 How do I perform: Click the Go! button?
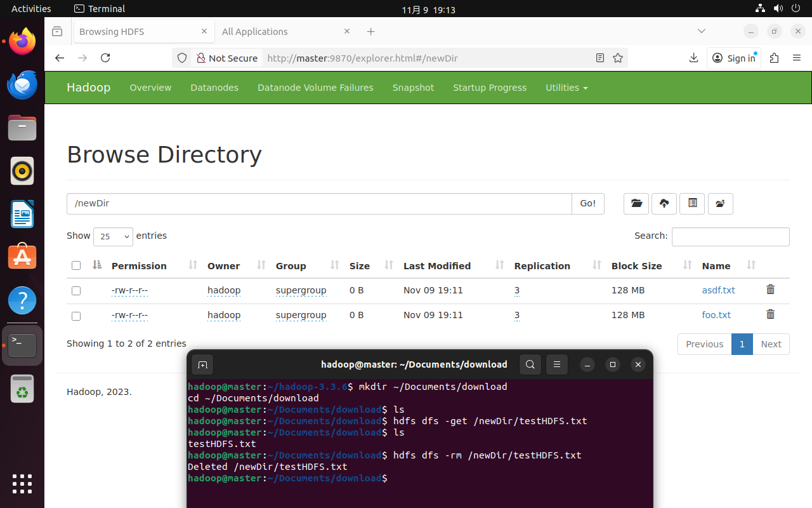(x=588, y=203)
